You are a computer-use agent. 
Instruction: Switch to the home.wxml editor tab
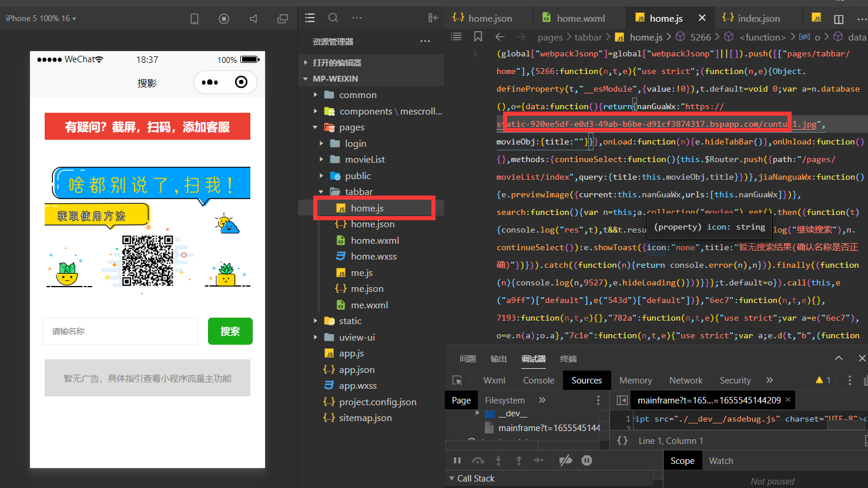coord(579,18)
